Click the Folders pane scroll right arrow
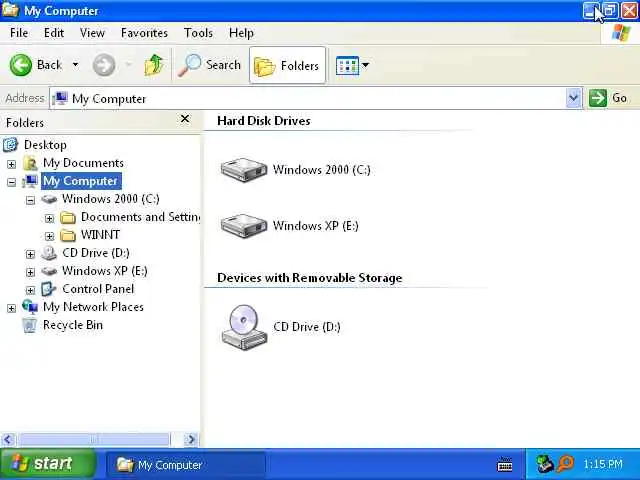The width and height of the screenshot is (640, 480). tap(190, 439)
